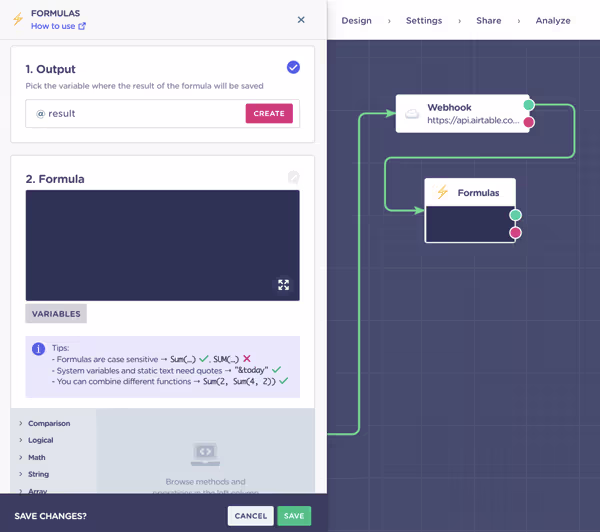Click the '1. Output' heading
Screen dimensions: 600x532
51,69
